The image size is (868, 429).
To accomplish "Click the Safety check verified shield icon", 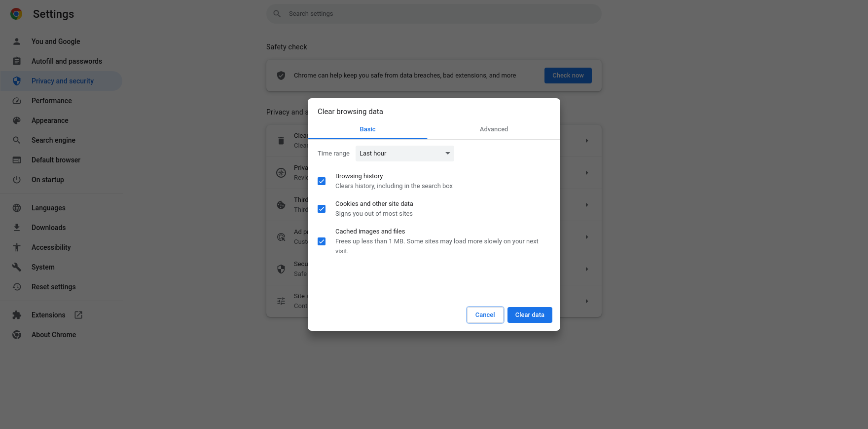I will [x=281, y=76].
